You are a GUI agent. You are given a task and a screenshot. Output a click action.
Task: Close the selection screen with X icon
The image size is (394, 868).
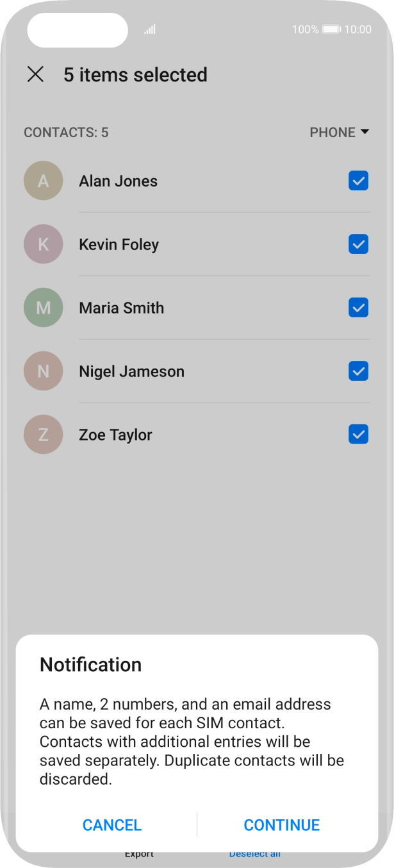35,74
